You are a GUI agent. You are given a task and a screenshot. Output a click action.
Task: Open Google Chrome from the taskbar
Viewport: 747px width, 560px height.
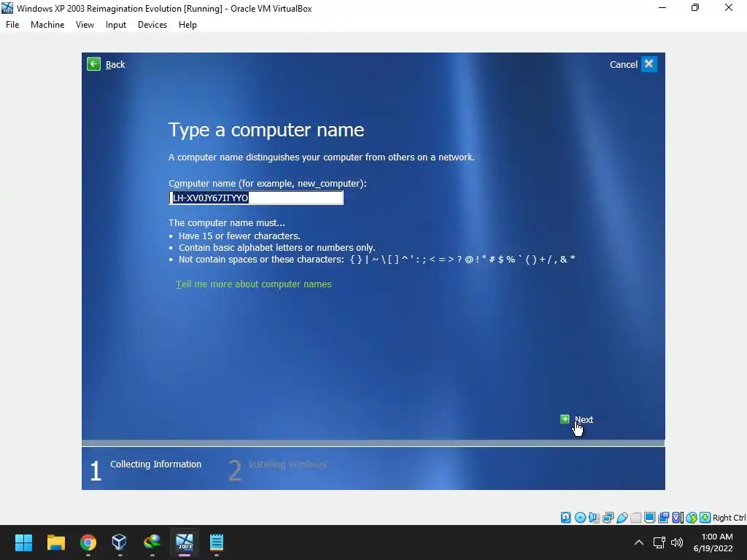click(88, 542)
